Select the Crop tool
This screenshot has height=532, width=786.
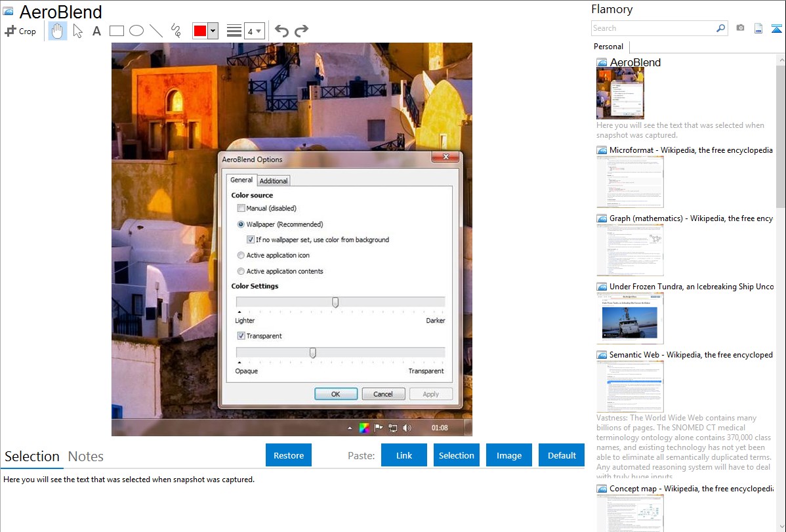(20, 31)
